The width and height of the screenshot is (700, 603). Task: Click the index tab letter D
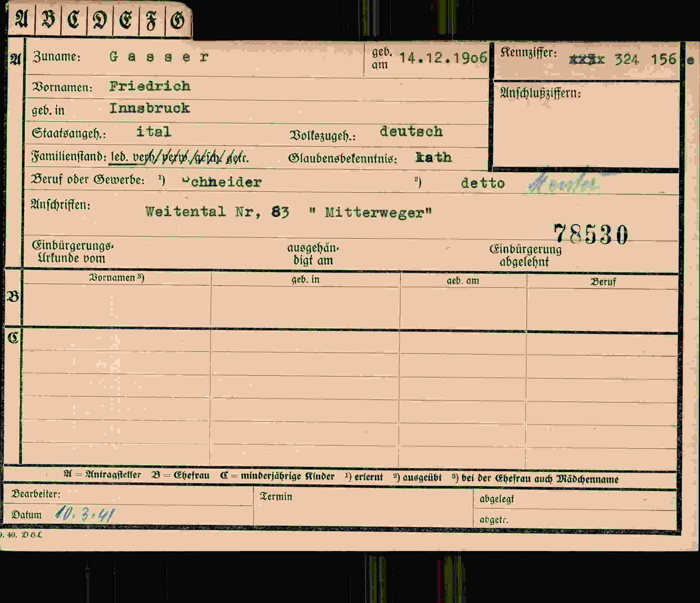coord(100,20)
